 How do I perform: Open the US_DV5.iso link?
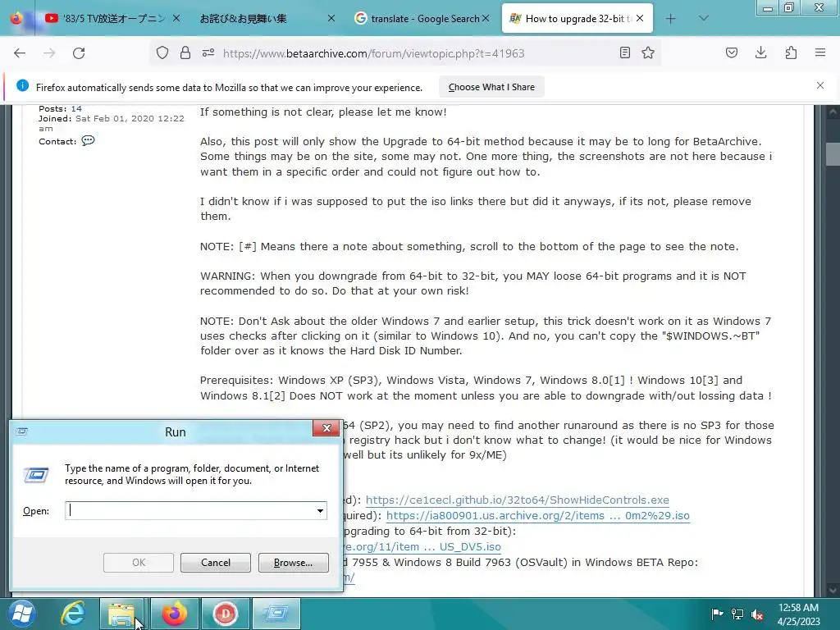422,546
